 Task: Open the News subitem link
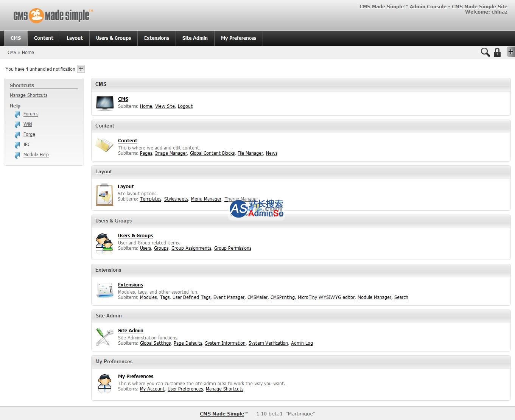pos(272,153)
